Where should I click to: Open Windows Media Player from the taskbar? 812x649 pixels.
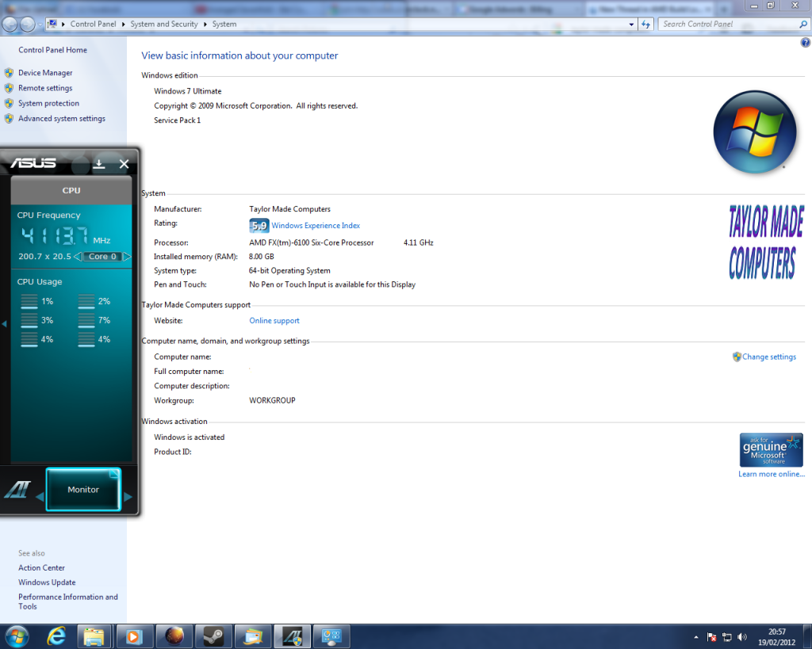tap(133, 636)
